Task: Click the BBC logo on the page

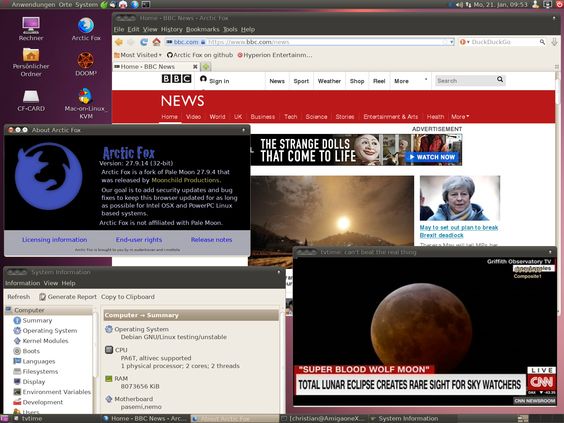Action: (x=176, y=79)
